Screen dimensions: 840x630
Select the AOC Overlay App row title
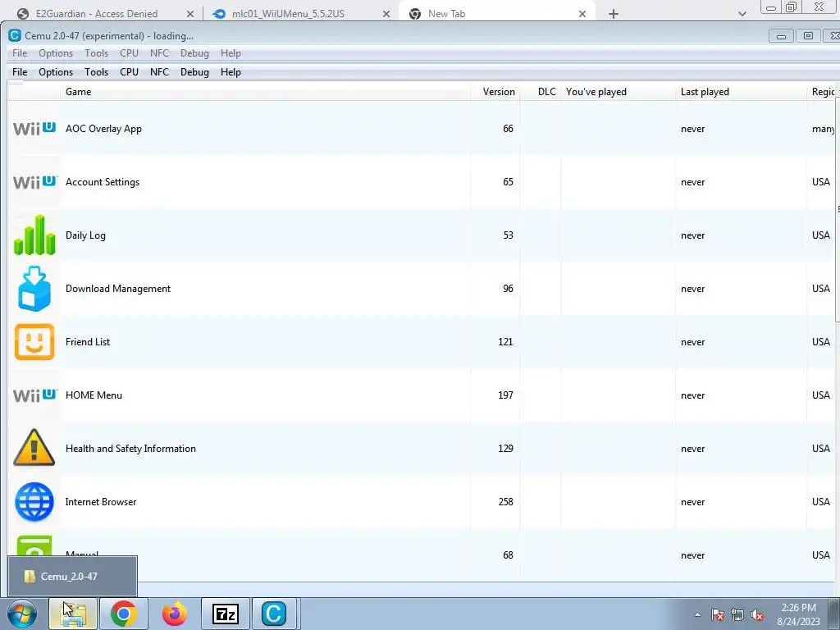(x=103, y=129)
